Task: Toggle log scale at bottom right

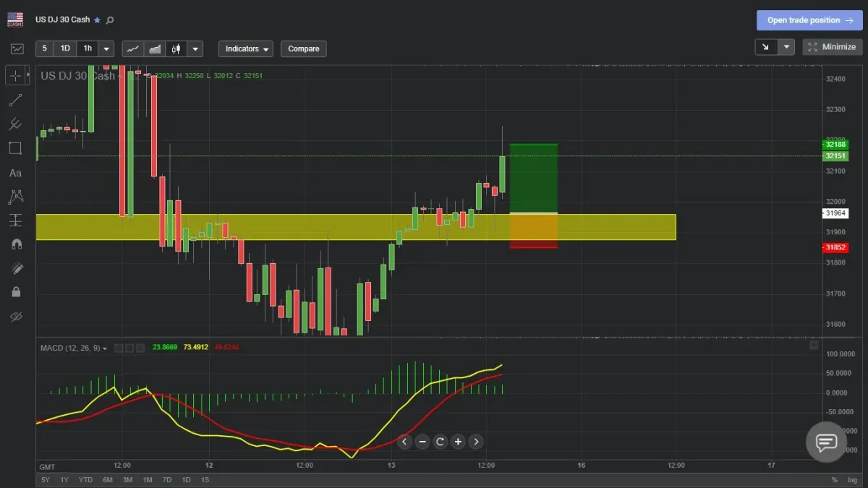Action: coord(852,480)
